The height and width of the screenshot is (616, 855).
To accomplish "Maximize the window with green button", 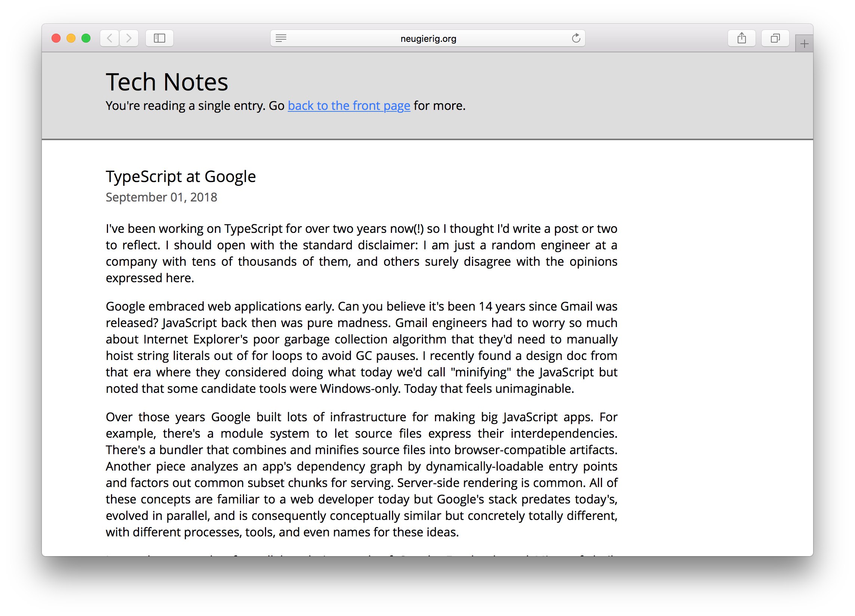I will pyautogui.click(x=86, y=38).
